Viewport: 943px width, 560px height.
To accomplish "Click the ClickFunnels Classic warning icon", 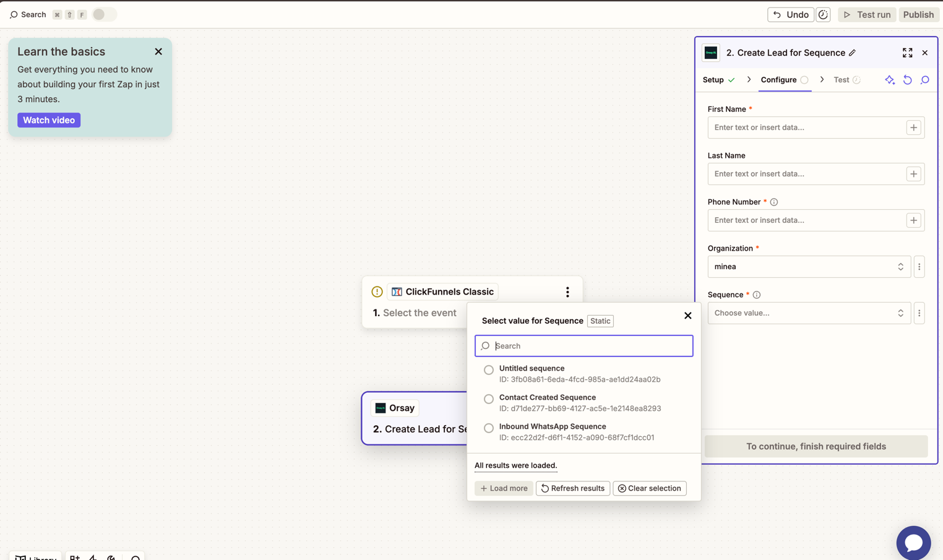I will pyautogui.click(x=377, y=291).
